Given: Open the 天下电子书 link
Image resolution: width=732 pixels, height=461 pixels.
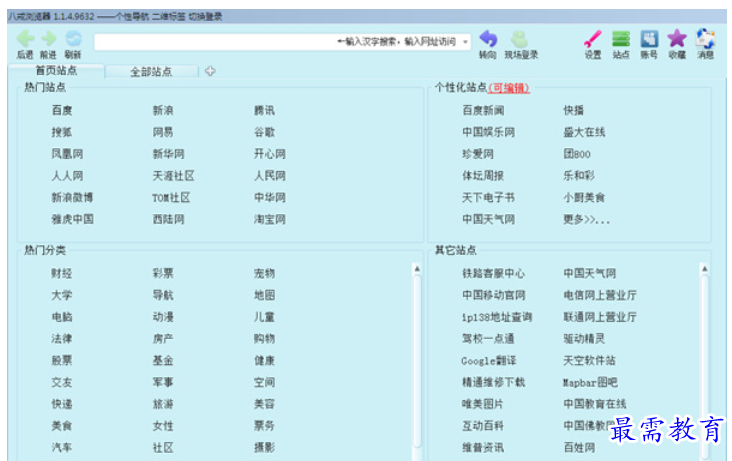Looking at the screenshot, I should (x=488, y=198).
